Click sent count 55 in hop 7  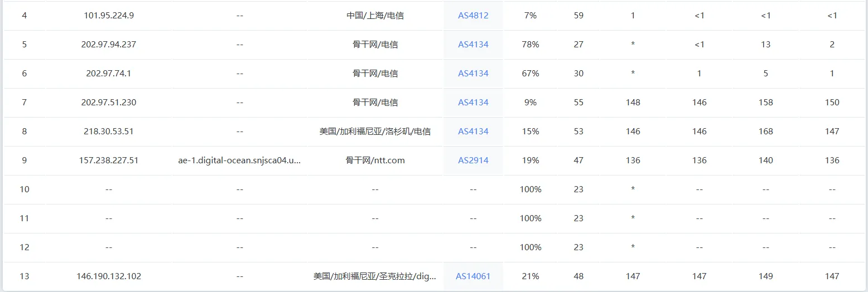click(x=578, y=103)
